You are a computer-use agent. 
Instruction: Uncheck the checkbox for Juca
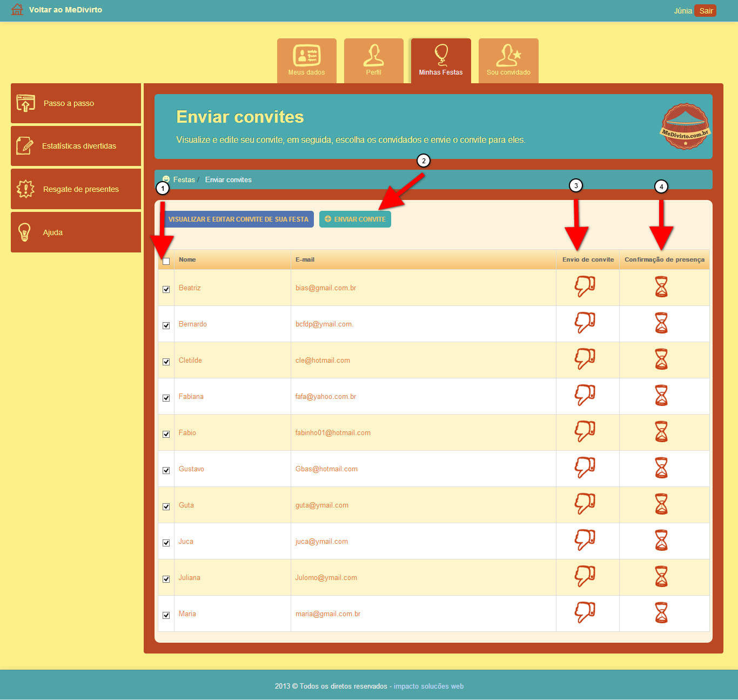coord(166,543)
